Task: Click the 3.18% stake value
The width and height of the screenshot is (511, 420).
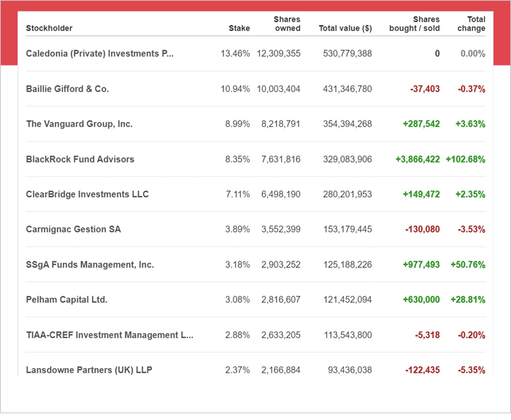Action: tap(237, 264)
